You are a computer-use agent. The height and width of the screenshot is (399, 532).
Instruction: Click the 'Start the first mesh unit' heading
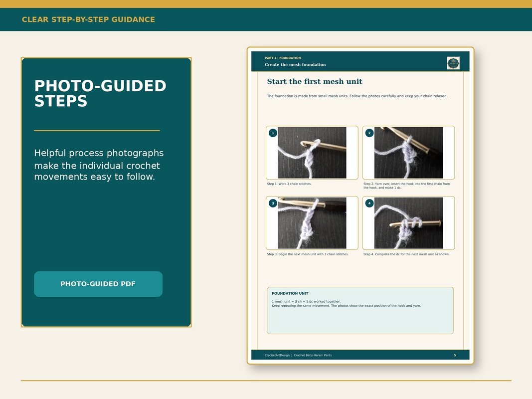(x=315, y=81)
